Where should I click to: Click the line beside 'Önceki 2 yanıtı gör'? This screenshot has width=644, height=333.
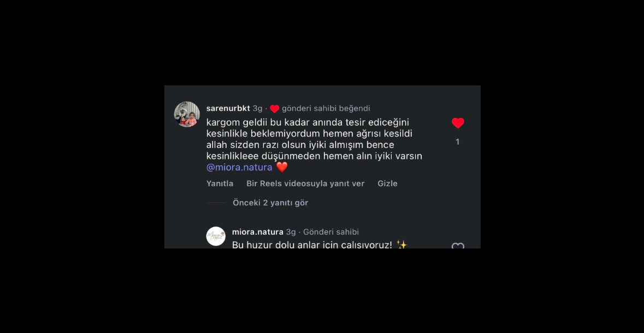216,203
